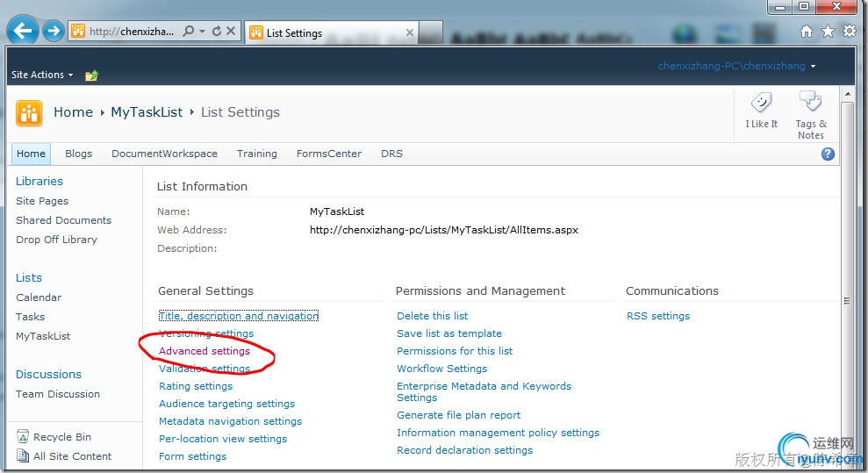868x473 pixels.
Task: Click the blue Help question mark icon
Action: pyautogui.click(x=828, y=154)
